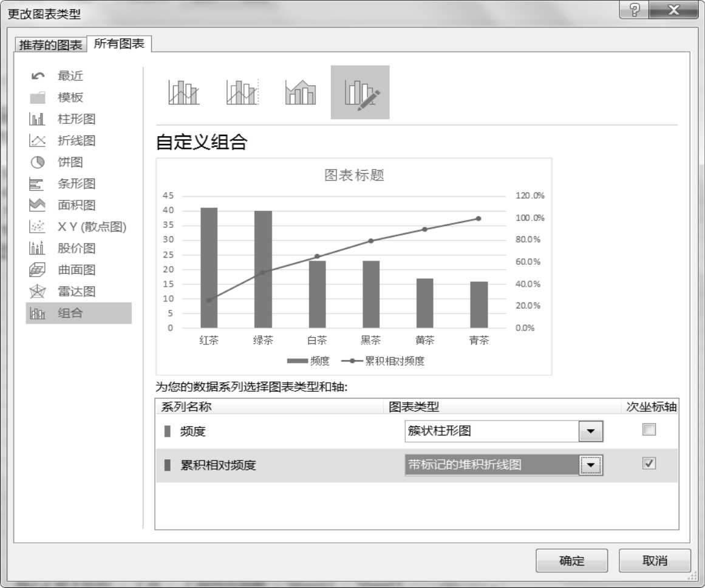Screen dimensions: 705x588
Task: Switch to the 所有图表 tab
Action: point(119,44)
